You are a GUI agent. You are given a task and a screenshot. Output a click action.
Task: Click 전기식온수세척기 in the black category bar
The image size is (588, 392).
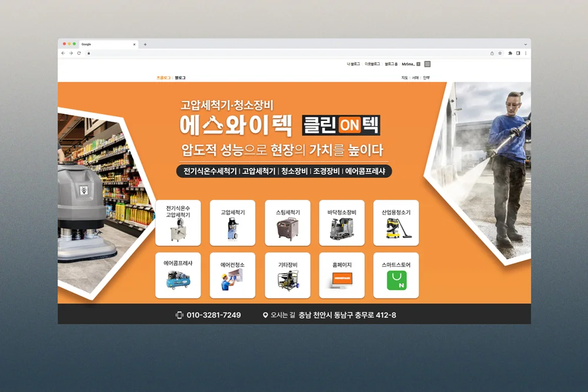coord(210,171)
